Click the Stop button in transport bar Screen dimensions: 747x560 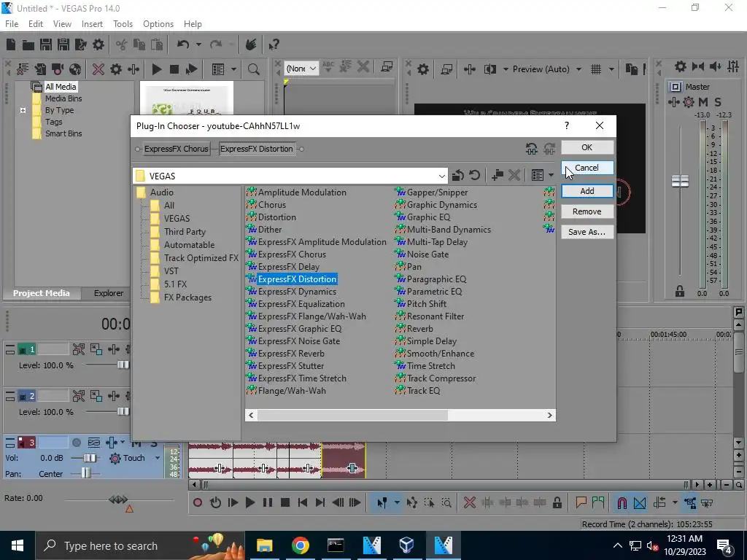click(x=285, y=502)
